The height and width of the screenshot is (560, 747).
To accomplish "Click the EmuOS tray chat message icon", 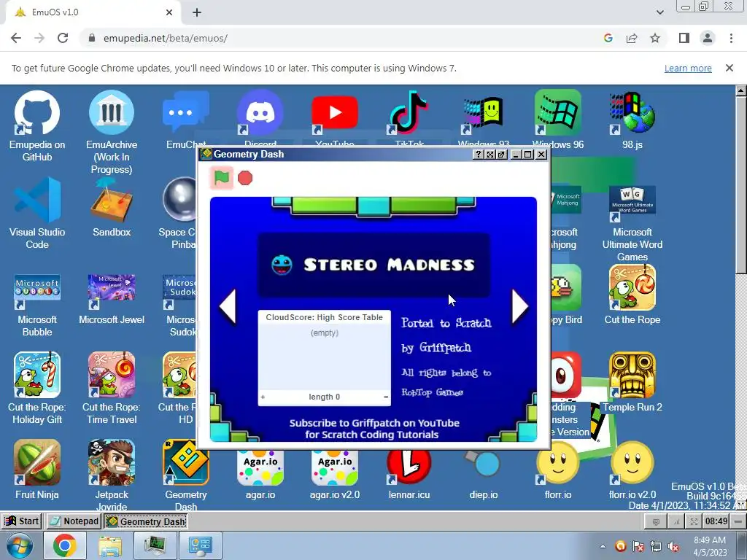I will [x=656, y=521].
